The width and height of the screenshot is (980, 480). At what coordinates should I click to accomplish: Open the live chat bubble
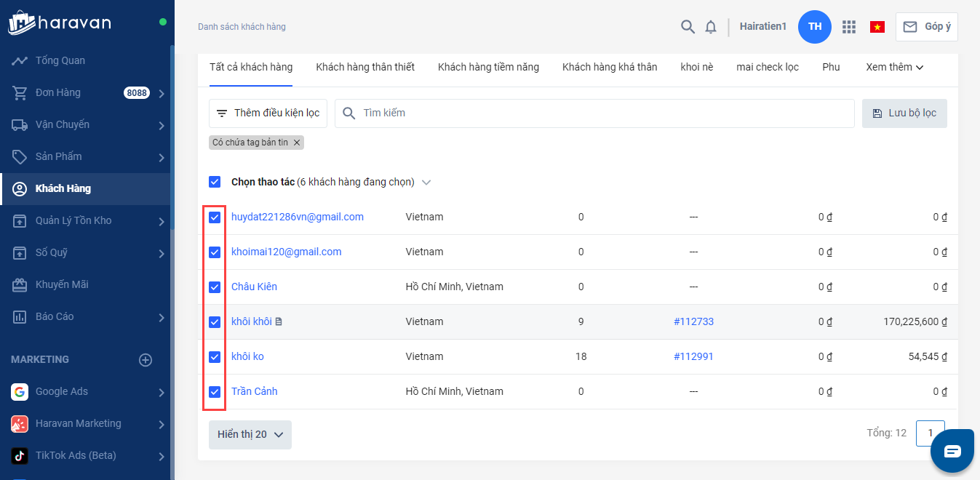tap(952, 451)
